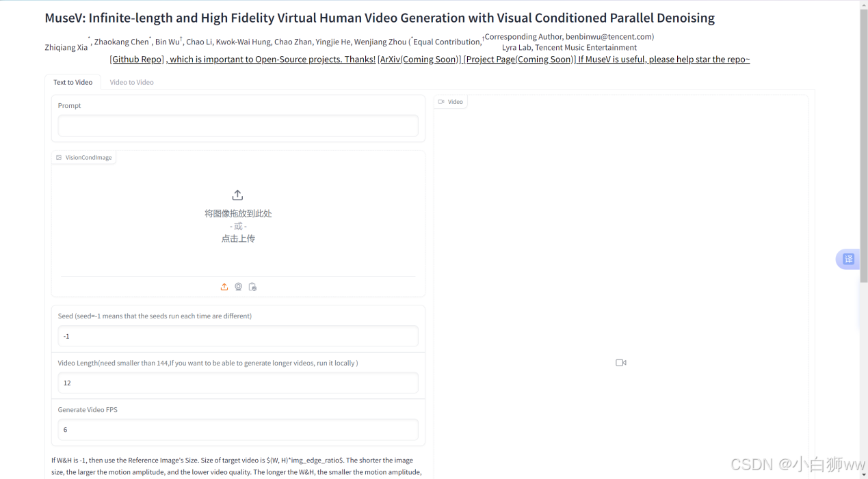868x479 pixels.
Task: Select the upload source icon below dropzone
Action: tap(224, 287)
